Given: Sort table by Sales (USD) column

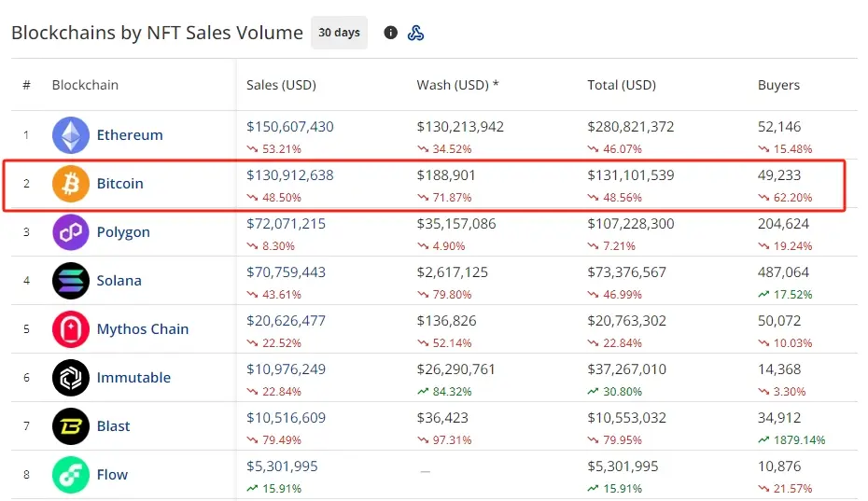Looking at the screenshot, I should point(281,85).
